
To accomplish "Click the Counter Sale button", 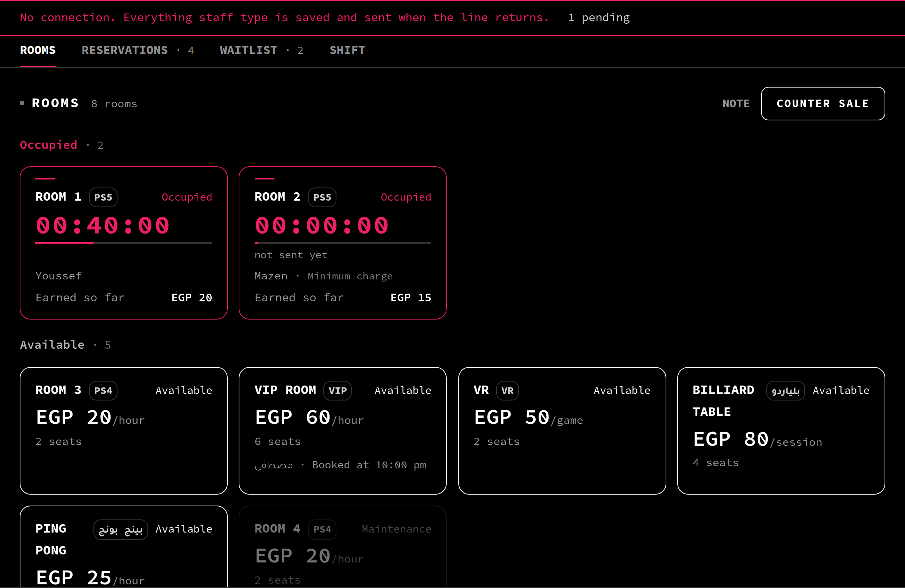I will point(823,103).
